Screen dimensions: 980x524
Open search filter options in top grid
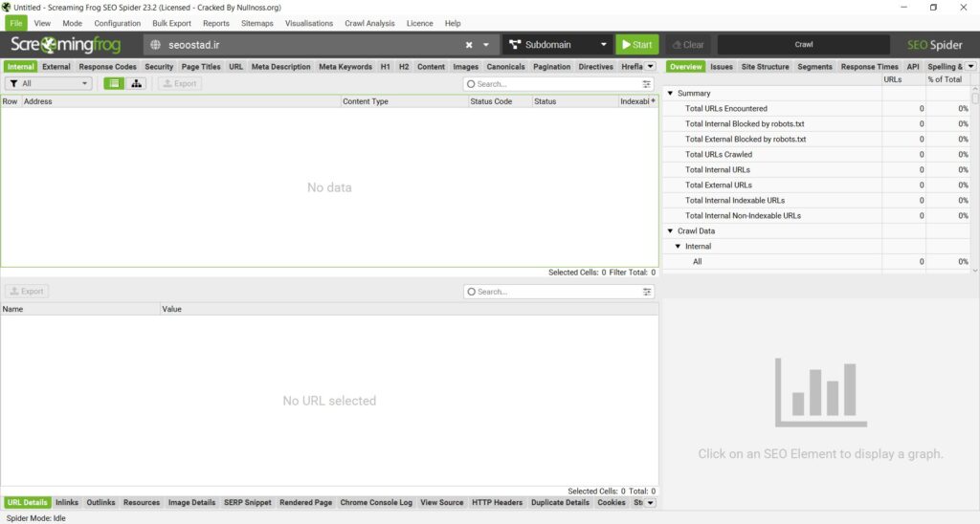(x=646, y=84)
